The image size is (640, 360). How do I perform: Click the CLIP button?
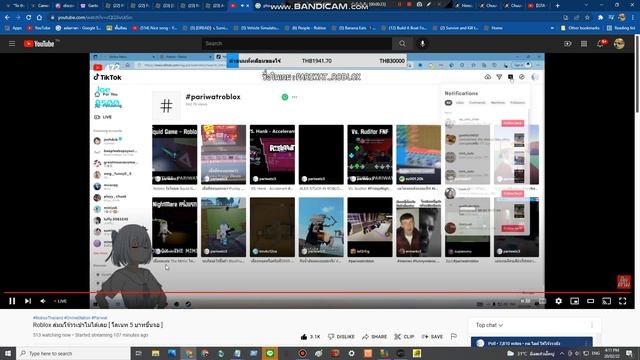tap(404, 337)
